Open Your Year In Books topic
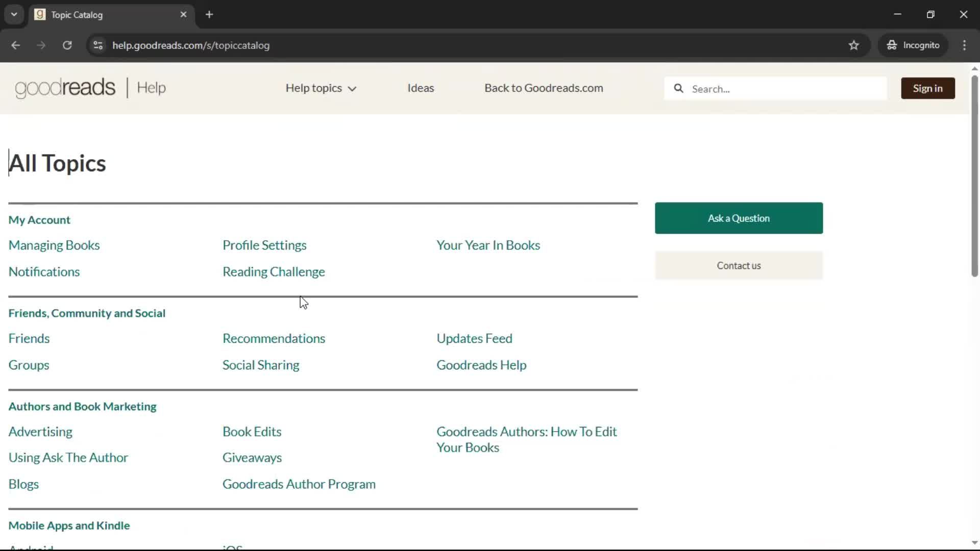 pyautogui.click(x=488, y=245)
